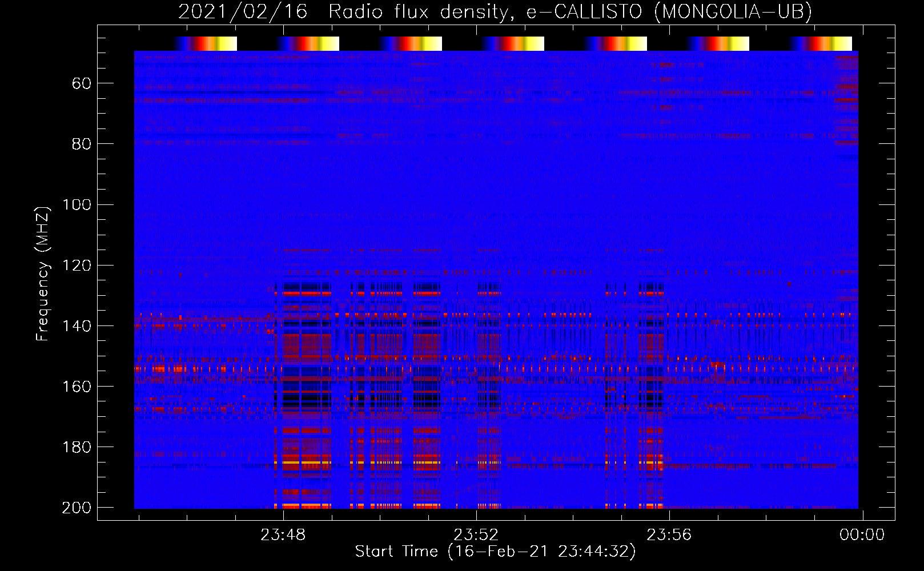Screen dimensions: 924x571
Task: Click the 00:00 time tick label
Action: (x=862, y=535)
